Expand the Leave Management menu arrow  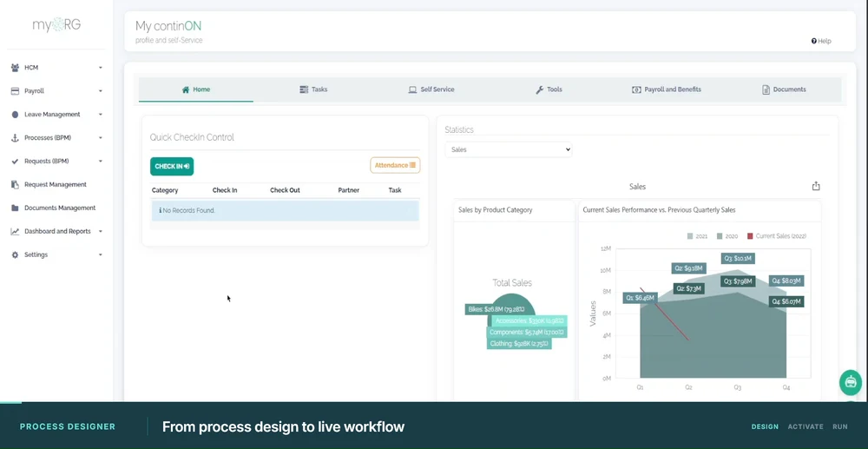(x=101, y=115)
